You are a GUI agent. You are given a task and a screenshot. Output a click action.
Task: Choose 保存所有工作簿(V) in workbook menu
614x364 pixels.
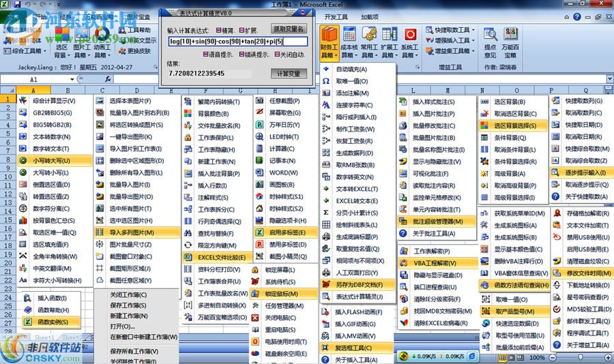134,351
